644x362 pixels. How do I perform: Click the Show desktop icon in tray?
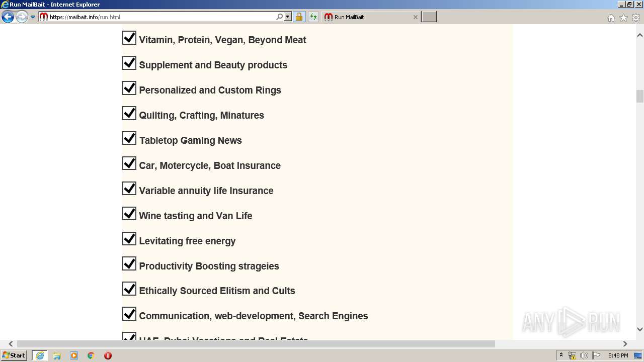(x=638, y=355)
